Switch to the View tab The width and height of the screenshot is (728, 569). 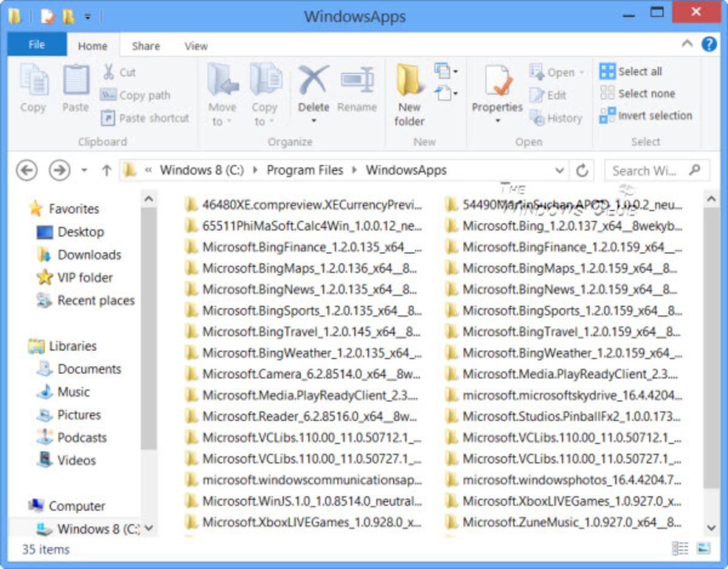[x=196, y=45]
